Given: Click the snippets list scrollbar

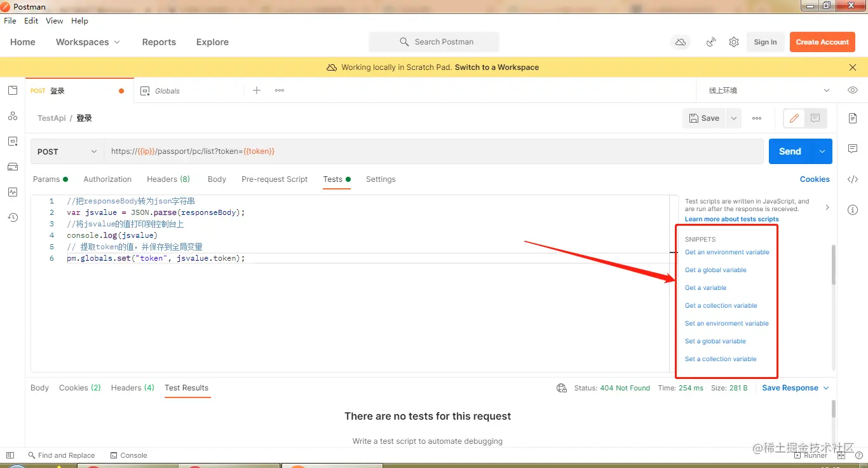Looking at the screenshot, I should 833,265.
